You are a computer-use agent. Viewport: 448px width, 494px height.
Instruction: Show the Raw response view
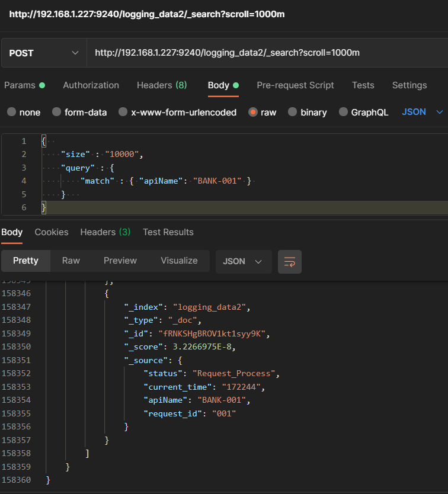click(x=71, y=261)
